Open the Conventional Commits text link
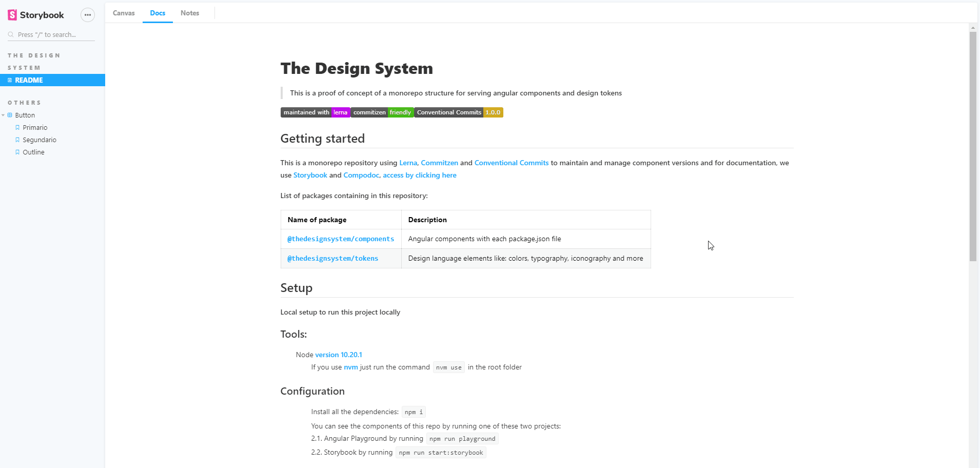The height and width of the screenshot is (468, 980). click(x=512, y=163)
